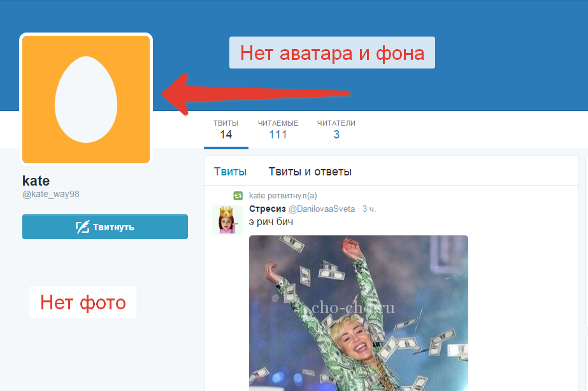This screenshot has height=391, width=588.
Task: Click the profile name kate
Action: [36, 181]
